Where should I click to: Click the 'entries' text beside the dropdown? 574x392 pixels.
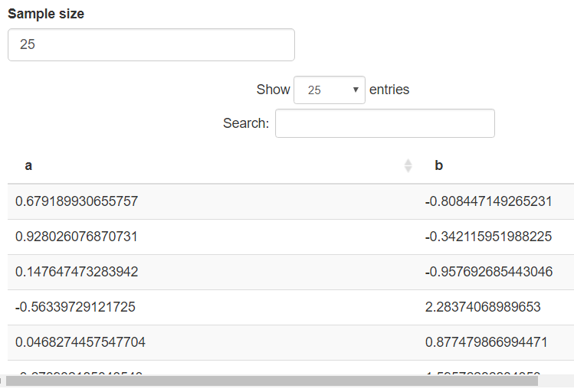point(389,90)
